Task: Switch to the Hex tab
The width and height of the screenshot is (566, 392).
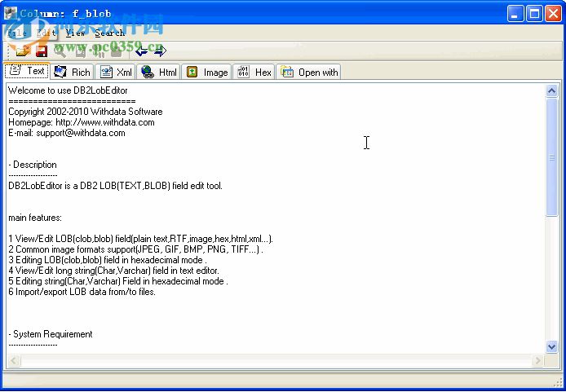Action: click(254, 73)
